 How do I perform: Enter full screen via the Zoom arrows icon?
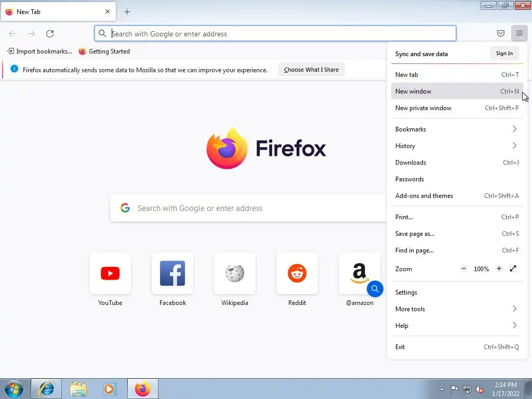point(513,269)
